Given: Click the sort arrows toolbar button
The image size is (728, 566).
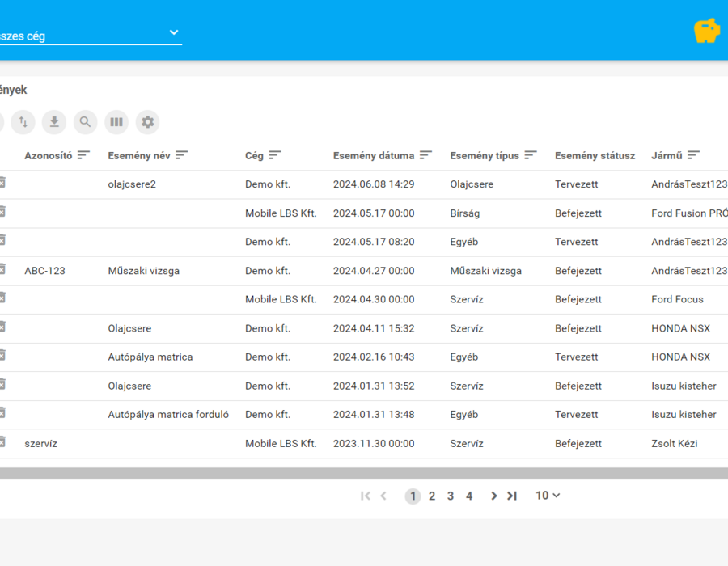Looking at the screenshot, I should 23,122.
